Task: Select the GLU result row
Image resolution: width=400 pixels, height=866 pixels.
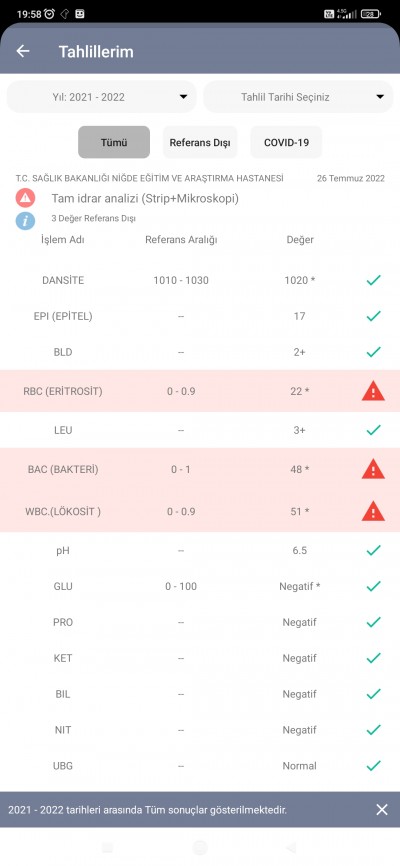Action: pyautogui.click(x=200, y=587)
